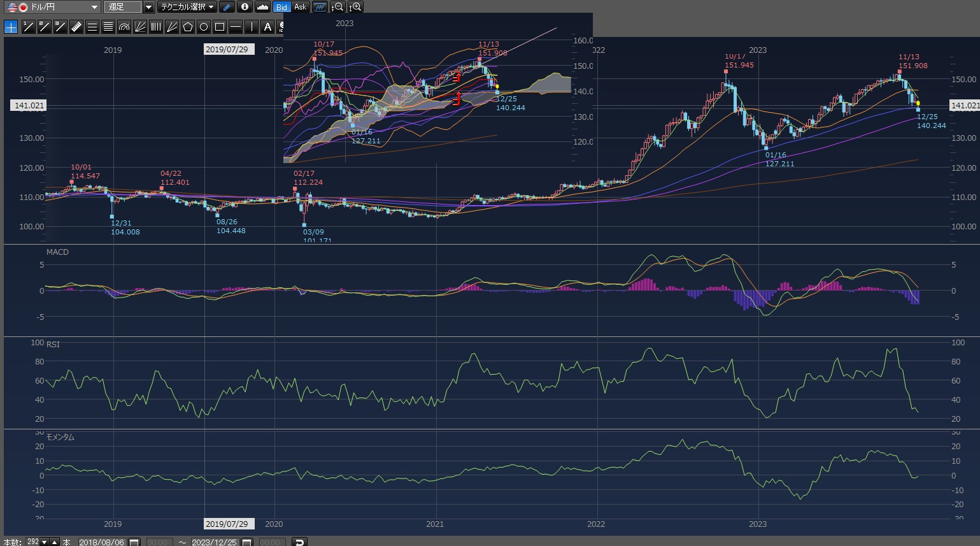Image resolution: width=980 pixels, height=546 pixels.
Task: Switch price display to Ask
Action: (x=300, y=7)
